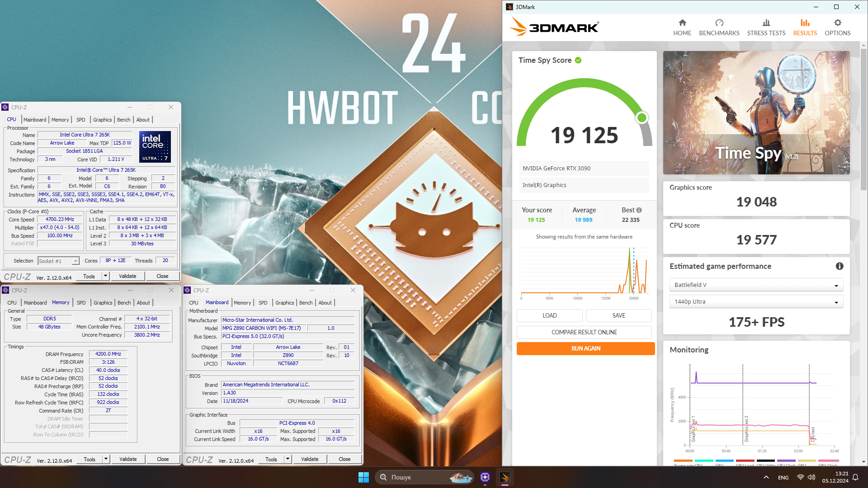Show hidden system tray icons
868x488 pixels.
[766, 477]
